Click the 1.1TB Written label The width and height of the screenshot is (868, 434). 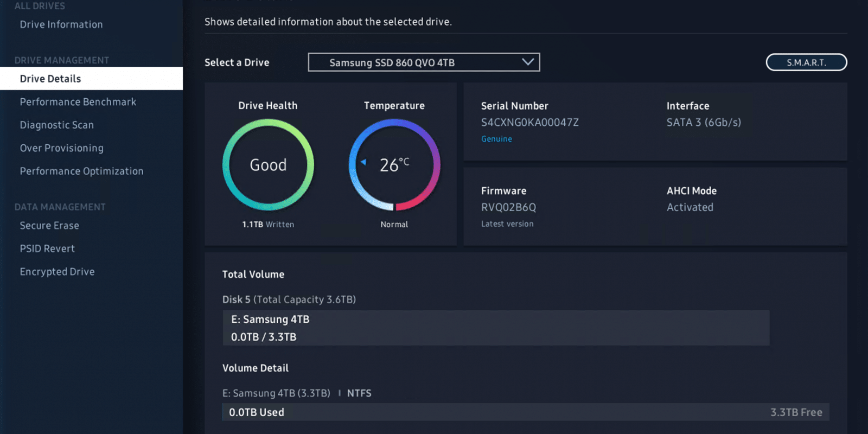[268, 225]
